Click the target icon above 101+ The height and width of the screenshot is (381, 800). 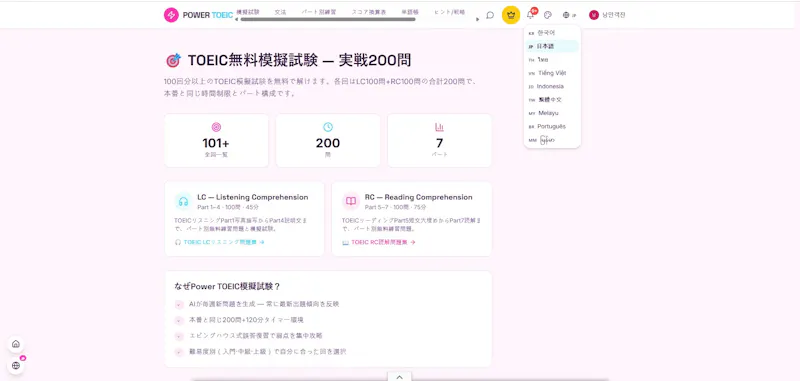(x=216, y=127)
